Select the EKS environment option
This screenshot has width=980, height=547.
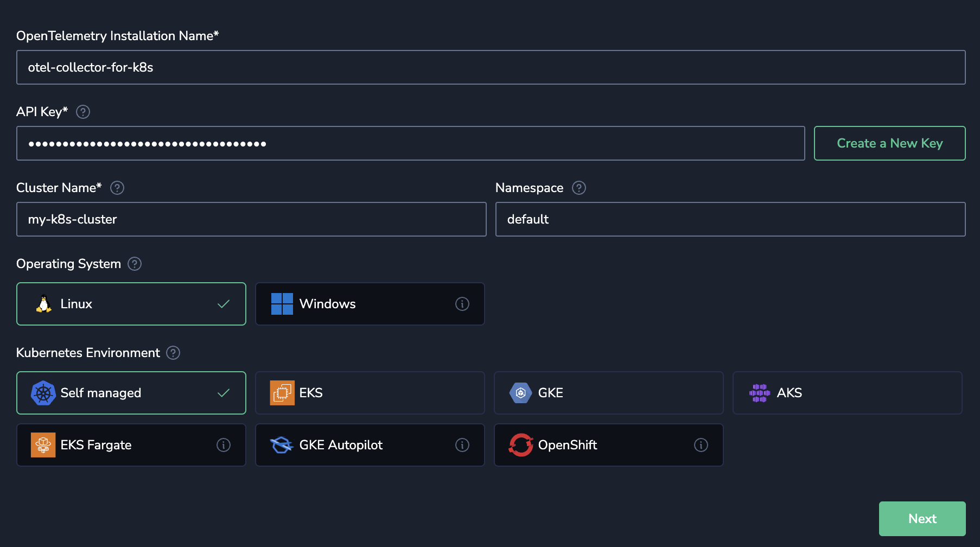point(370,393)
